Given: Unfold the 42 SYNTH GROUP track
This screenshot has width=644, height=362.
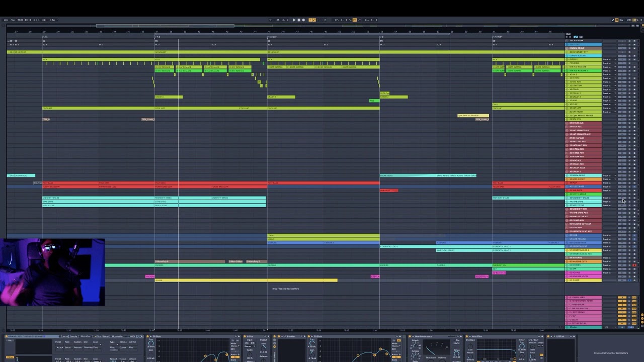Looking at the screenshot, I should pos(567,194).
